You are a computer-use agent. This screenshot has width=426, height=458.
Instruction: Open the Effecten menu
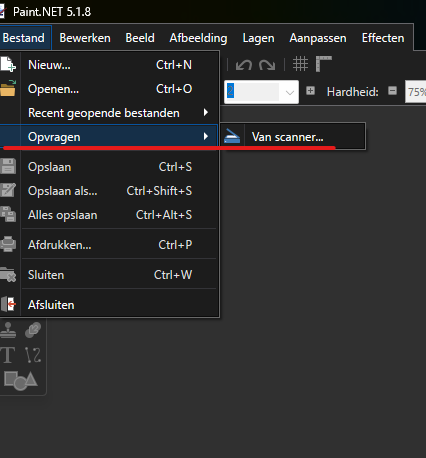pyautogui.click(x=383, y=38)
